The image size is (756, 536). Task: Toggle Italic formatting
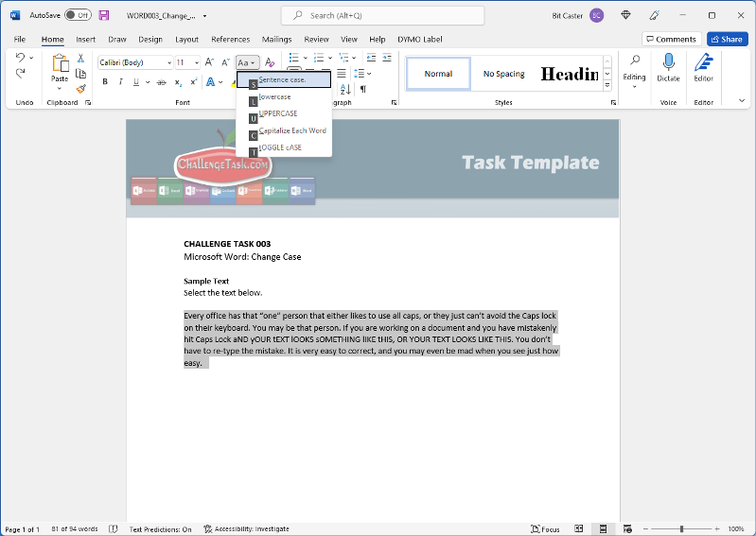[x=120, y=82]
